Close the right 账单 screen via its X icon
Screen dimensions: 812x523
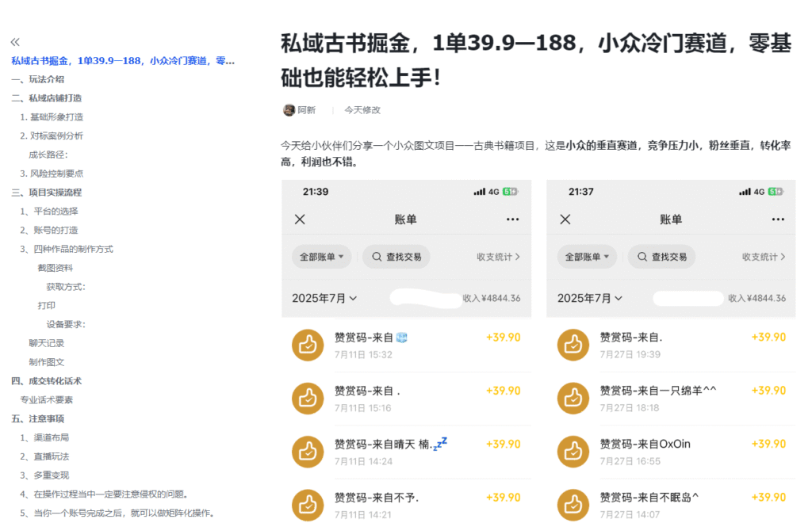(565, 220)
